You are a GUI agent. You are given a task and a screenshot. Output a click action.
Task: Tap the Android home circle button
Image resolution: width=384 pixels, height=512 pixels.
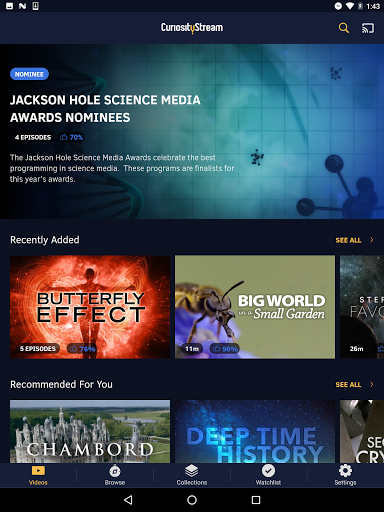coord(192,500)
